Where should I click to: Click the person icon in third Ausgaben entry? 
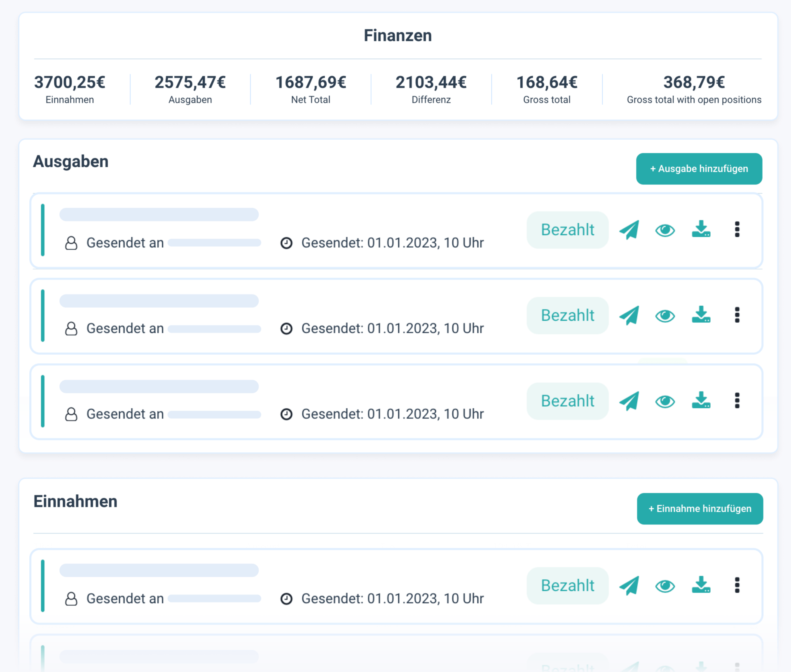pos(71,414)
